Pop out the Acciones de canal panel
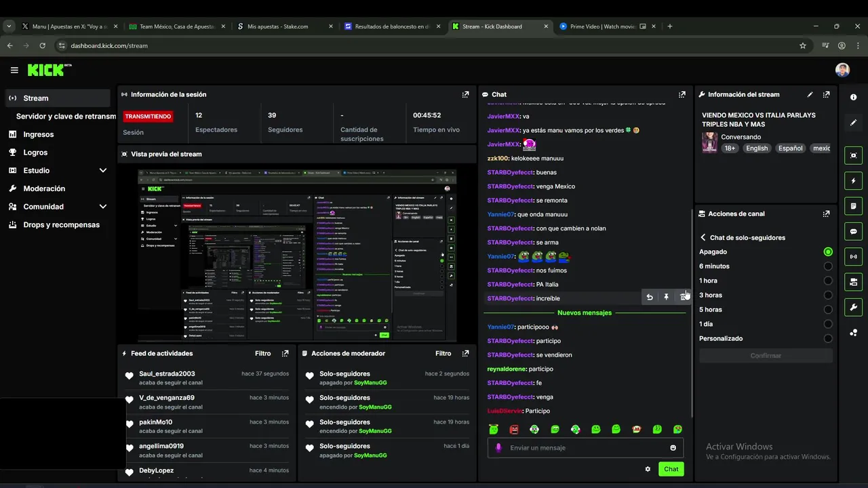The height and width of the screenshot is (488, 868). tap(826, 213)
